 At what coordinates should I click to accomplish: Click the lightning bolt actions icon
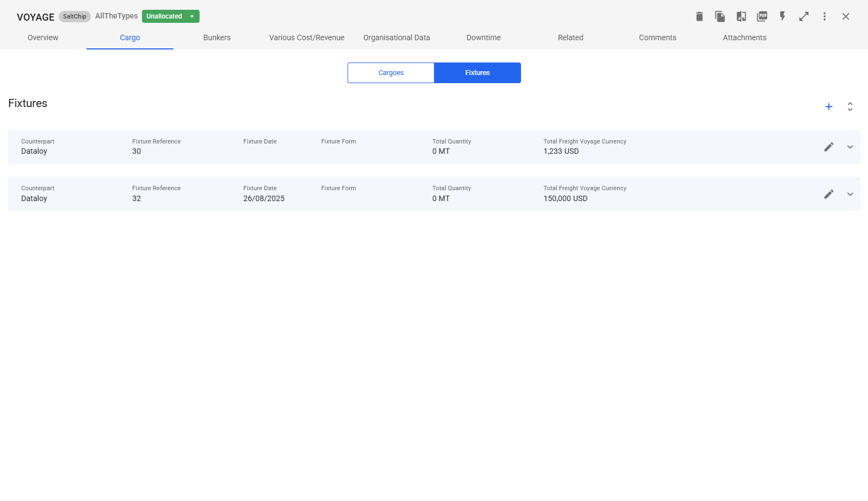(x=783, y=16)
